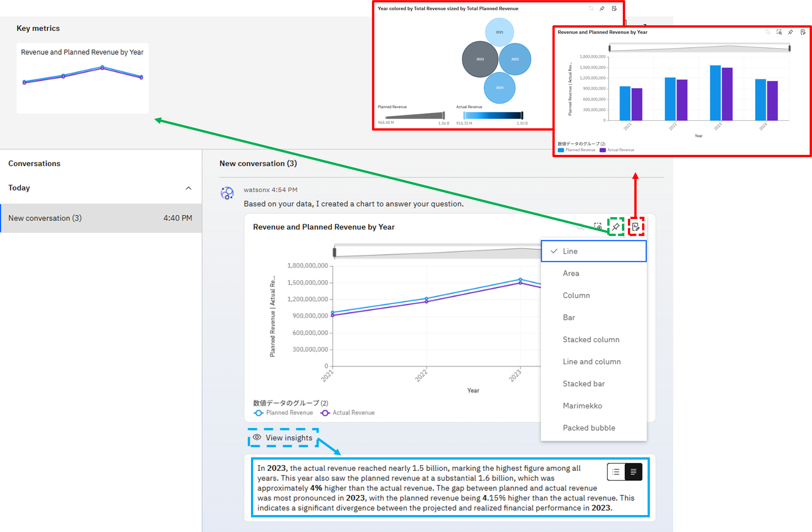Select Line chart type
The image size is (812, 532).
click(594, 251)
